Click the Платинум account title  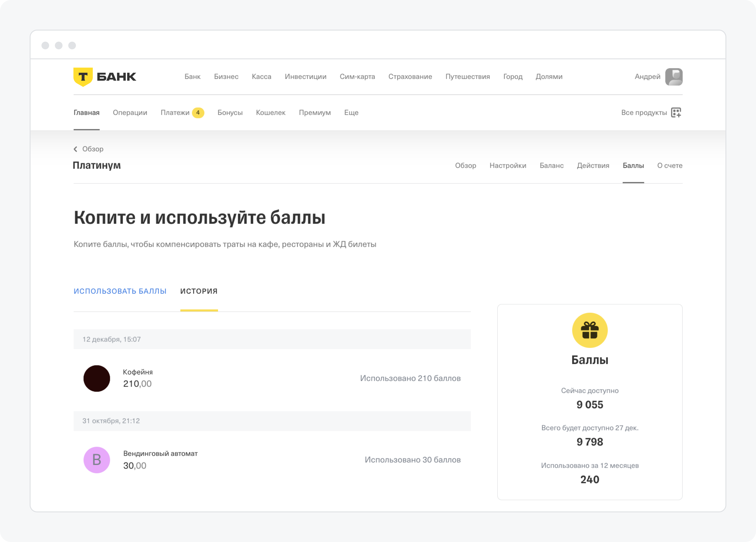(97, 165)
